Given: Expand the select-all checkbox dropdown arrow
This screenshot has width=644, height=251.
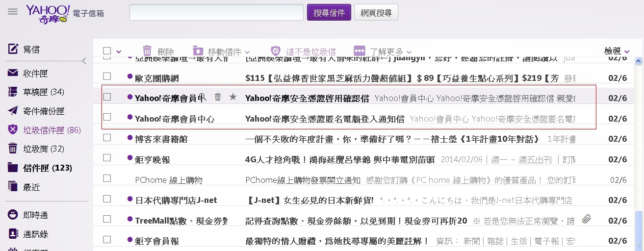Looking at the screenshot, I should [118, 52].
